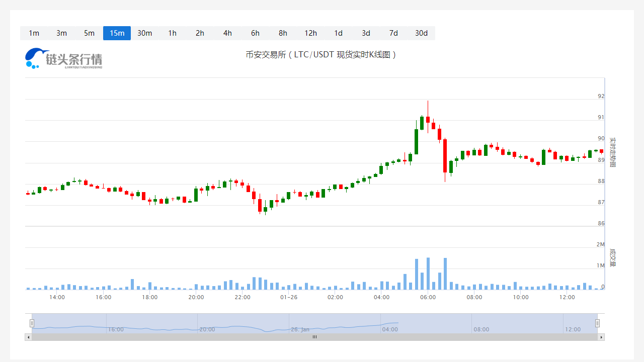Click the tallest red candle near 06:00

445,156
